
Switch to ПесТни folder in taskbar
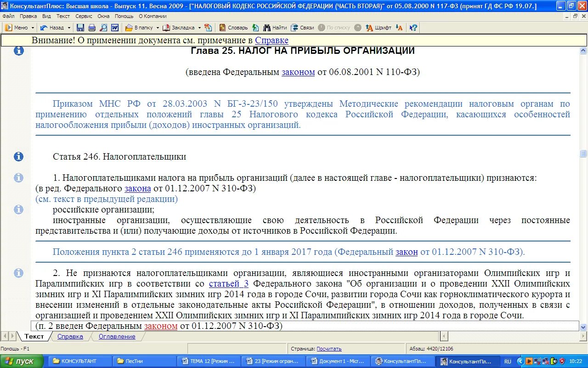pyautogui.click(x=143, y=361)
